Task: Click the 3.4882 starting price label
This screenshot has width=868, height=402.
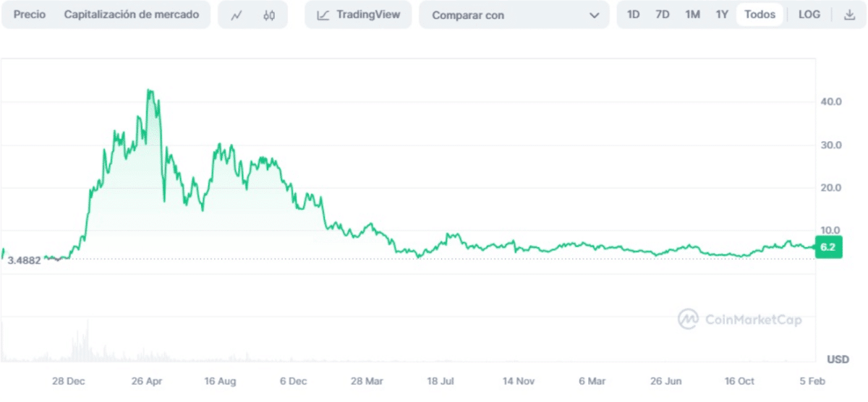Action: point(24,260)
